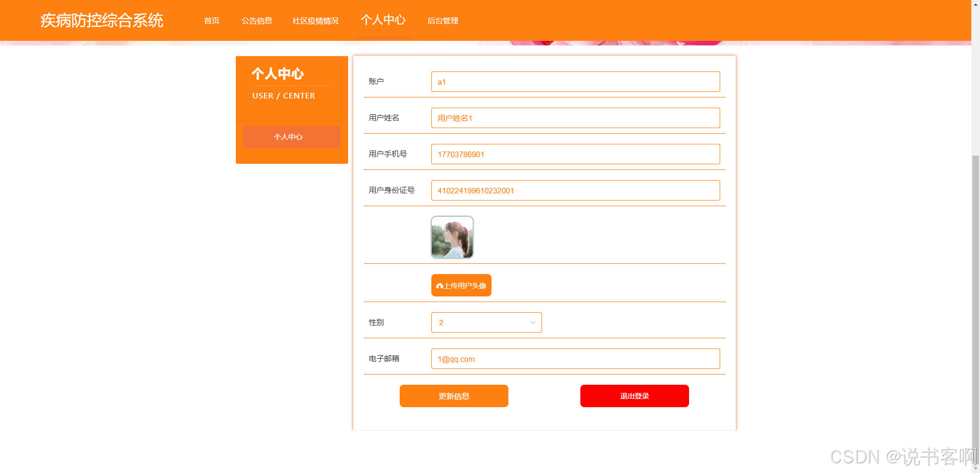Click the red 退出登录 button
The width and height of the screenshot is (980, 473).
[634, 396]
